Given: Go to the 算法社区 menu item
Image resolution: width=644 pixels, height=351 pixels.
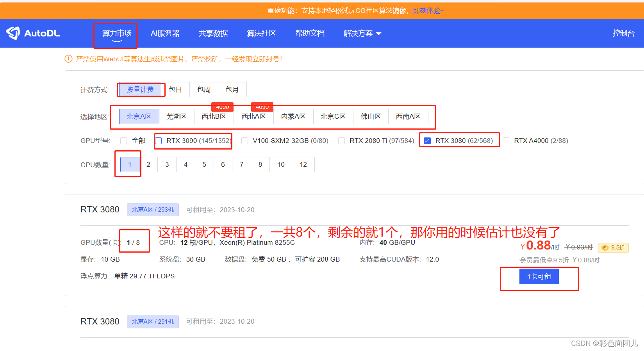Looking at the screenshot, I should 261,34.
